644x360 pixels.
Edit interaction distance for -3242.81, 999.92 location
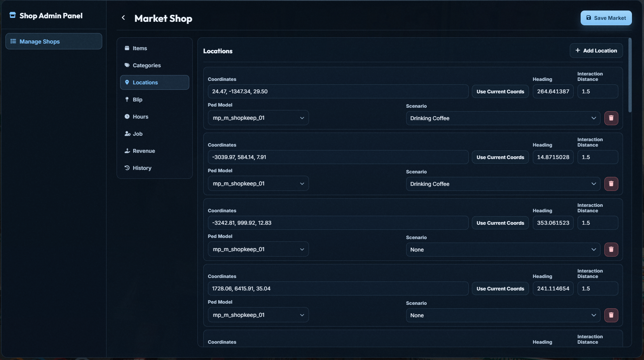pos(598,223)
